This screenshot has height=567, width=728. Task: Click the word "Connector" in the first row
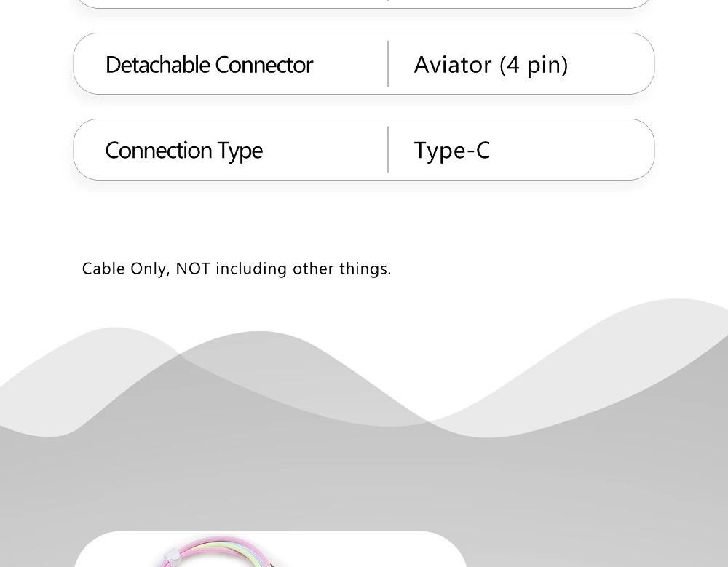pyautogui.click(x=264, y=65)
